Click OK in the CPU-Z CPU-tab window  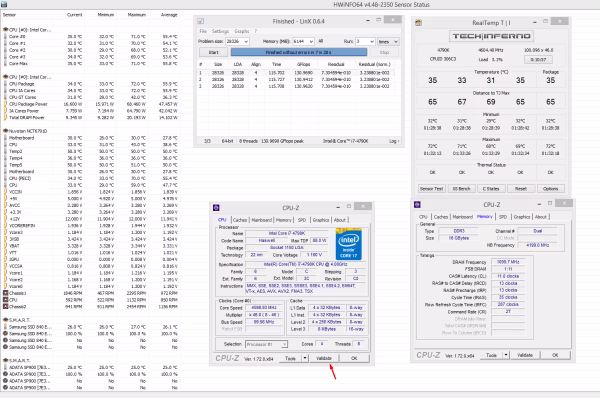coord(354,358)
